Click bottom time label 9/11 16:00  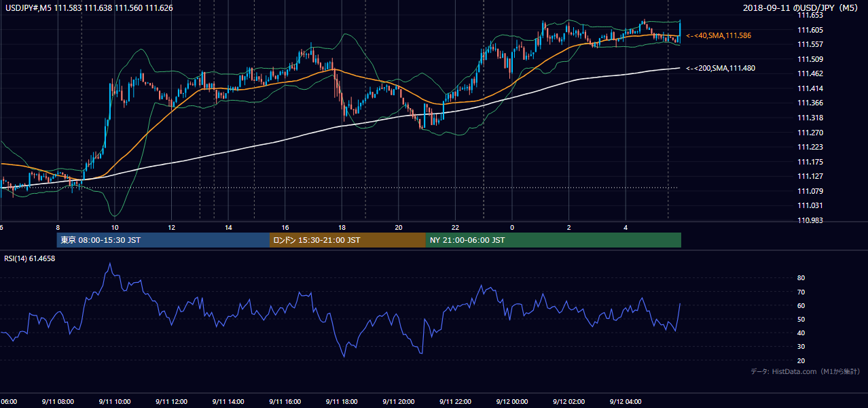[285, 402]
